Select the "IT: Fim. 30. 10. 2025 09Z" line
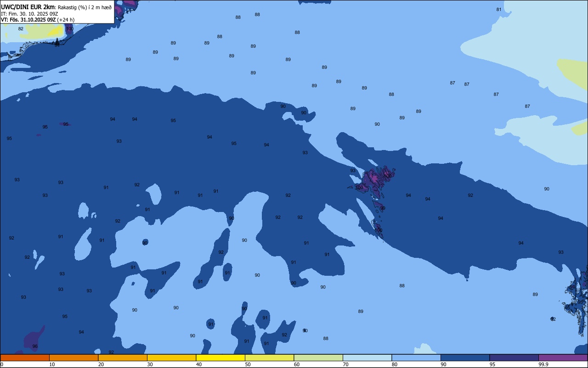588x368 pixels. pyautogui.click(x=29, y=14)
